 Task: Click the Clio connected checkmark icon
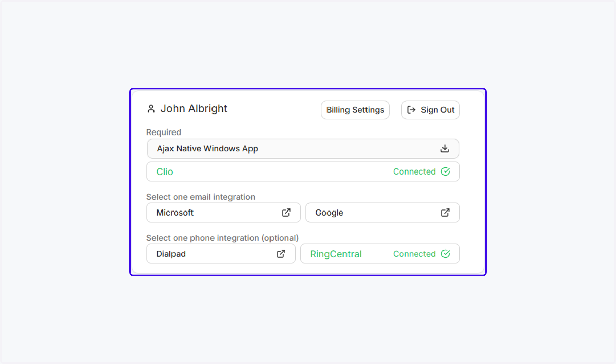tap(446, 171)
